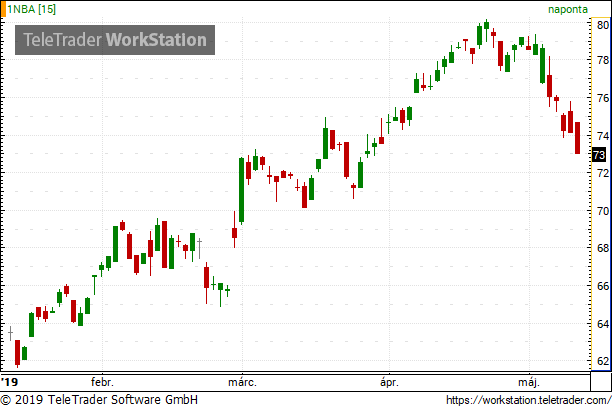Select price level 78 on axis
Screen dimensions: 612x409
click(603, 60)
